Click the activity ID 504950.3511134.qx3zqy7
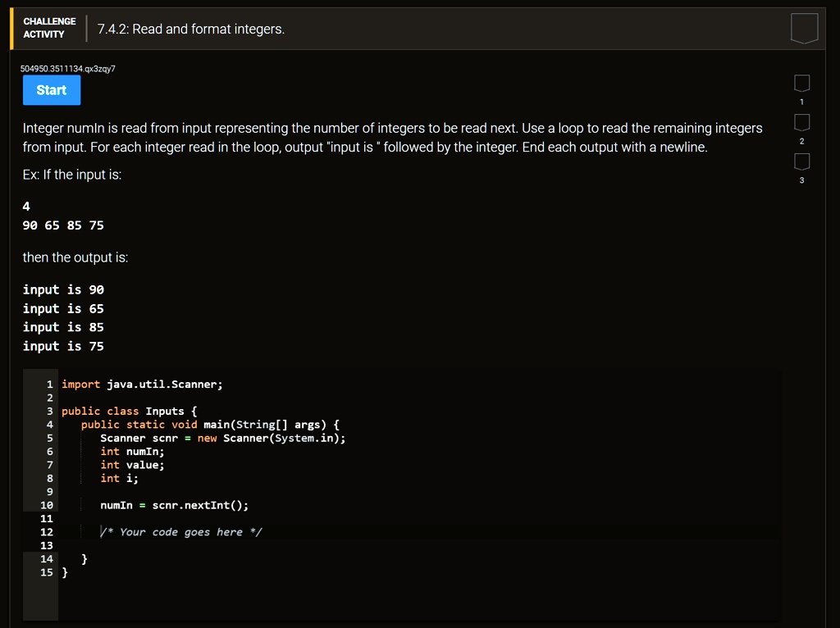 [67, 69]
